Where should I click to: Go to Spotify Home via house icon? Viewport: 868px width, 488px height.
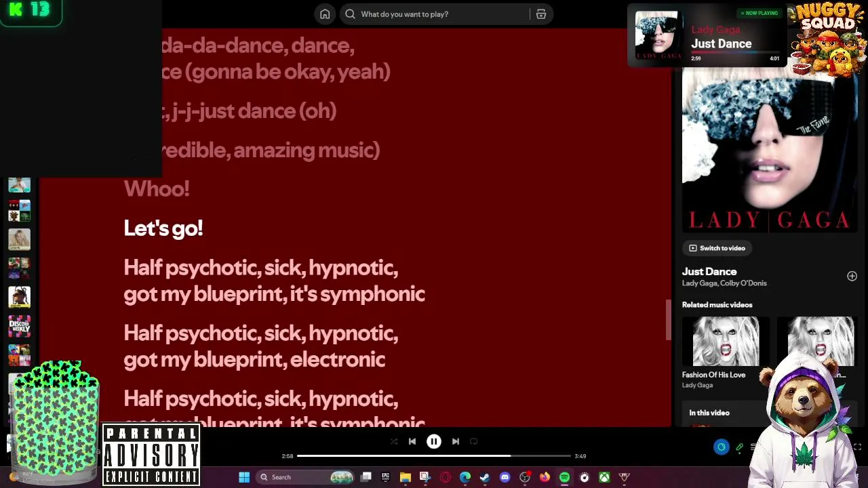pyautogui.click(x=325, y=14)
